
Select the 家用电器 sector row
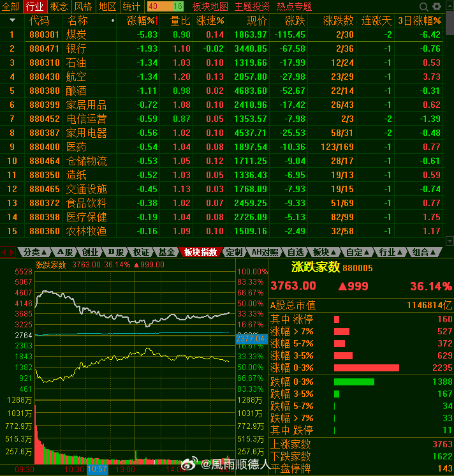click(221, 133)
